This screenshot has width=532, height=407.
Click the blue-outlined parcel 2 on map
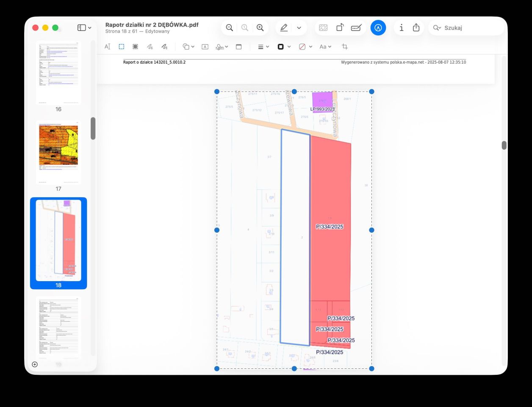point(295,237)
